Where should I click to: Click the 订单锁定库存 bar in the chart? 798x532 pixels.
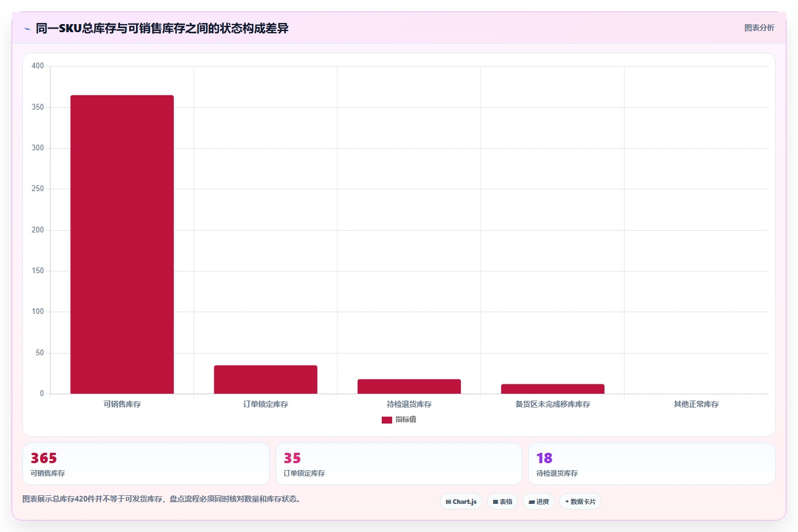click(265, 379)
